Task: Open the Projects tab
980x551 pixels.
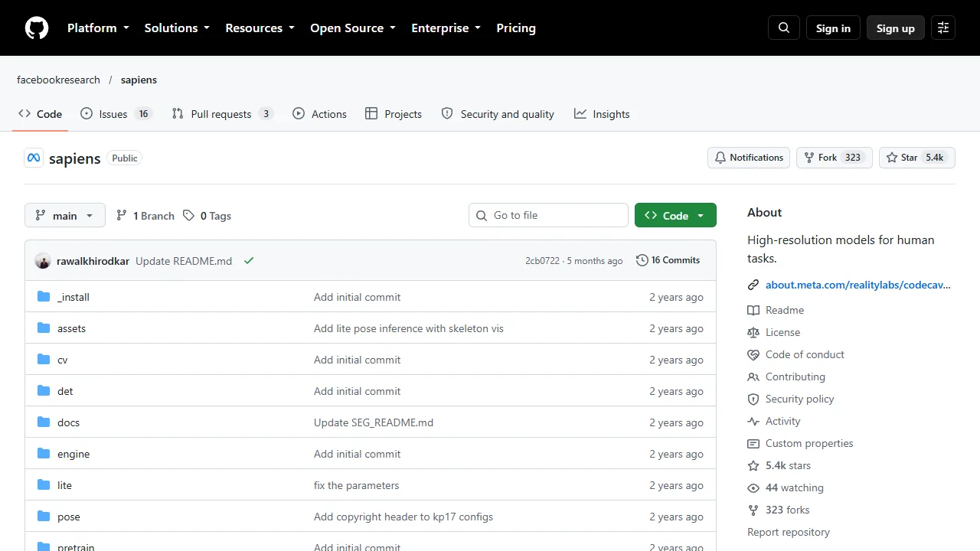Action: [x=394, y=114]
